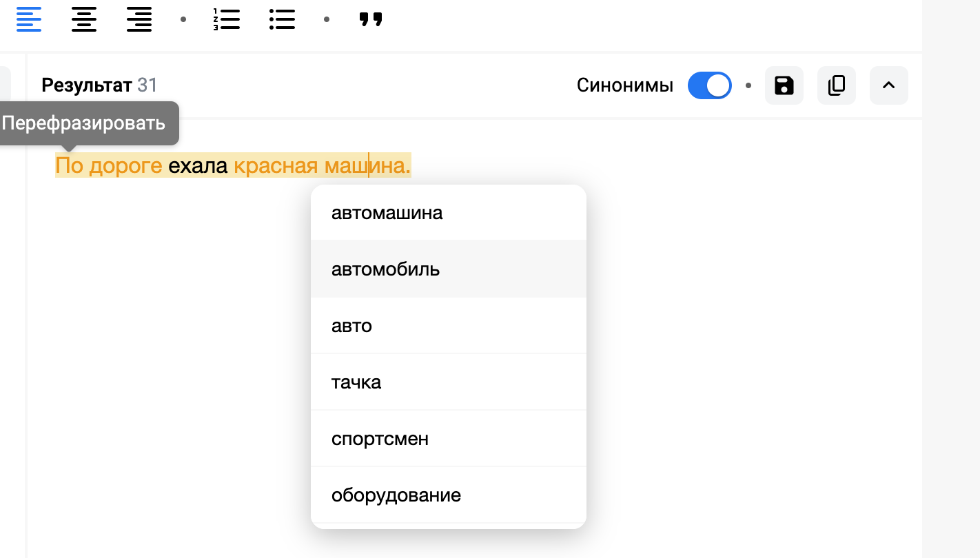Click the highlighted phrase красная машина
Viewport: 980px width, 558px height.
pyautogui.click(x=323, y=165)
